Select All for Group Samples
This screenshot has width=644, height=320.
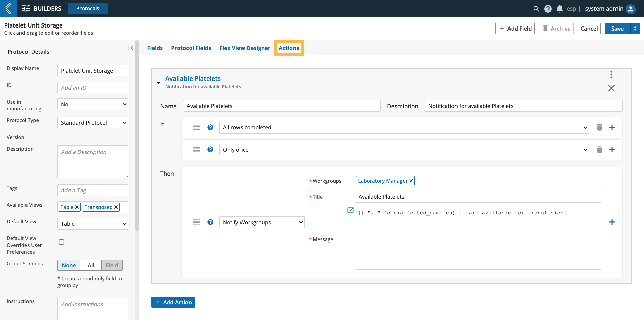(91, 265)
